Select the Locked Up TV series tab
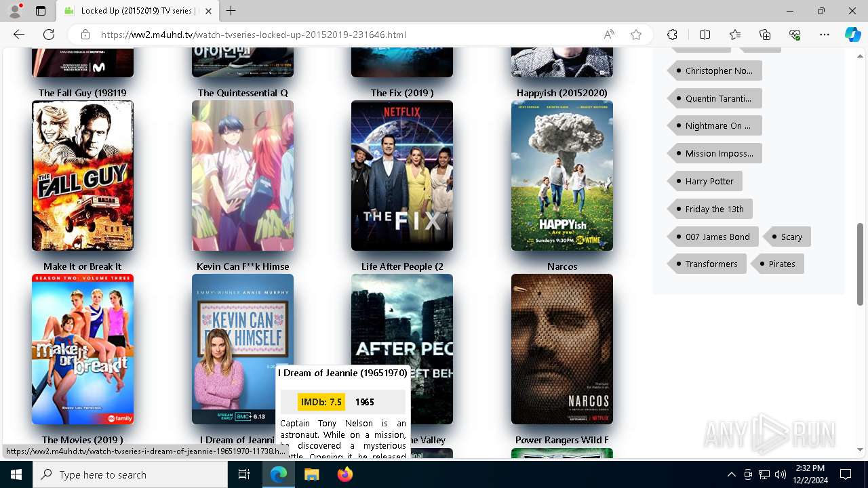Screen dimensions: 868x488 point(138,11)
